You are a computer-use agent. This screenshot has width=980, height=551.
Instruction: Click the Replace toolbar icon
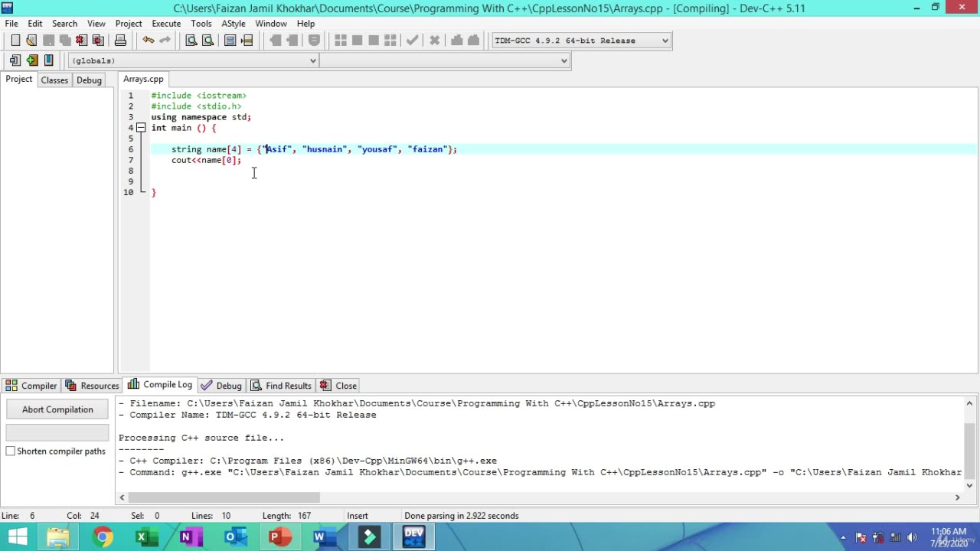(x=207, y=41)
